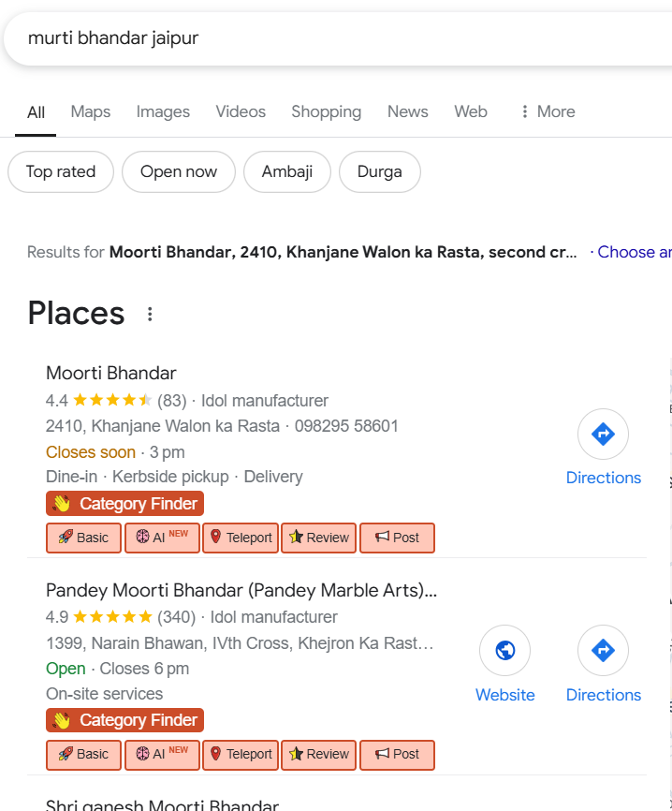Click Website globe icon for Pandey Moorti Bhandar
The height and width of the screenshot is (811, 672).
coord(504,651)
